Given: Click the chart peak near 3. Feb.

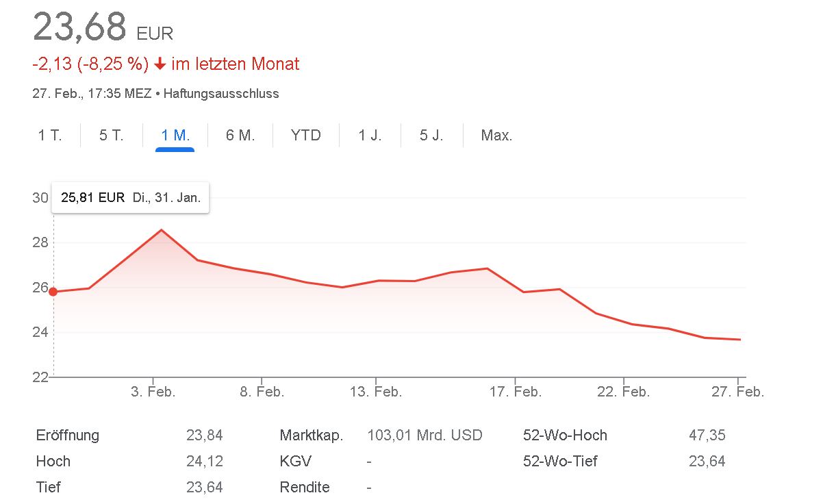Looking at the screenshot, I should click(x=162, y=229).
